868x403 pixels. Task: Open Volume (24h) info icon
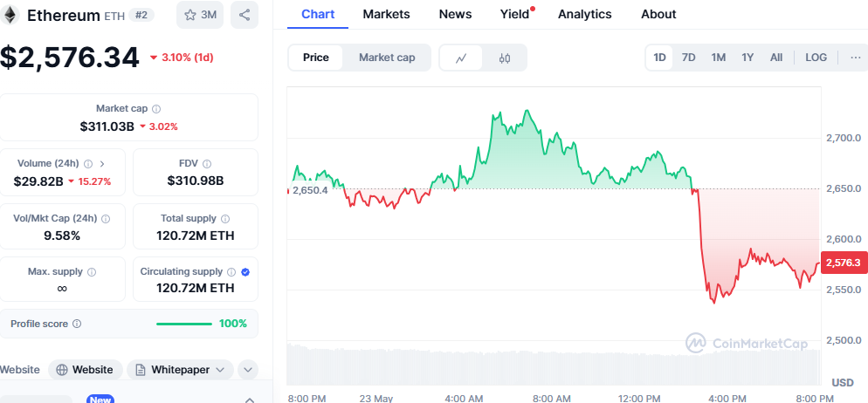(88, 164)
